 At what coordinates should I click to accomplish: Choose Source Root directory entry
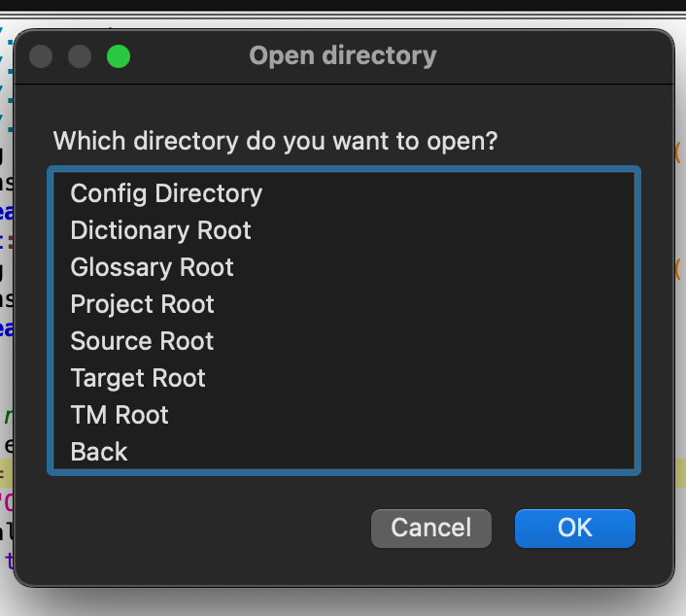tap(142, 341)
